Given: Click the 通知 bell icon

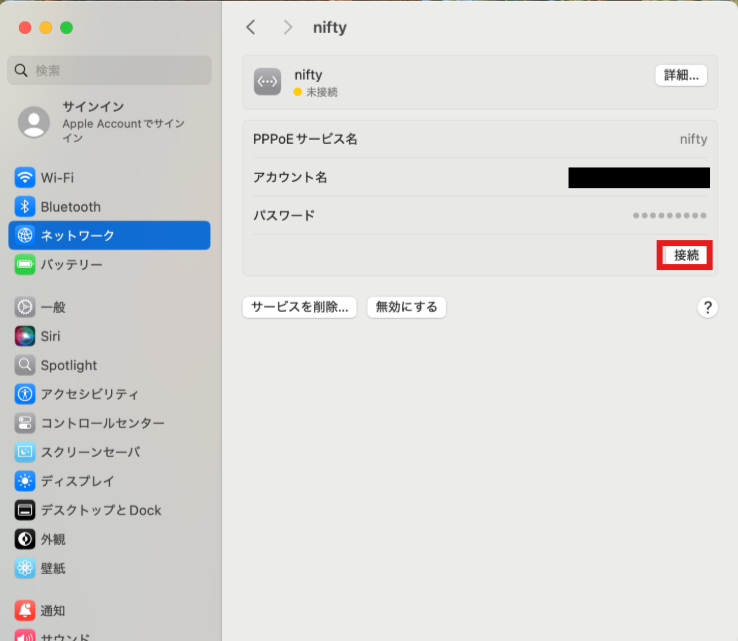Looking at the screenshot, I should coord(24,610).
